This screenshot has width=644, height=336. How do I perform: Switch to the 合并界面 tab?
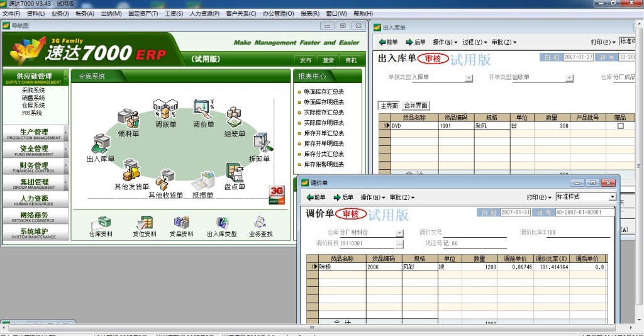(x=416, y=106)
